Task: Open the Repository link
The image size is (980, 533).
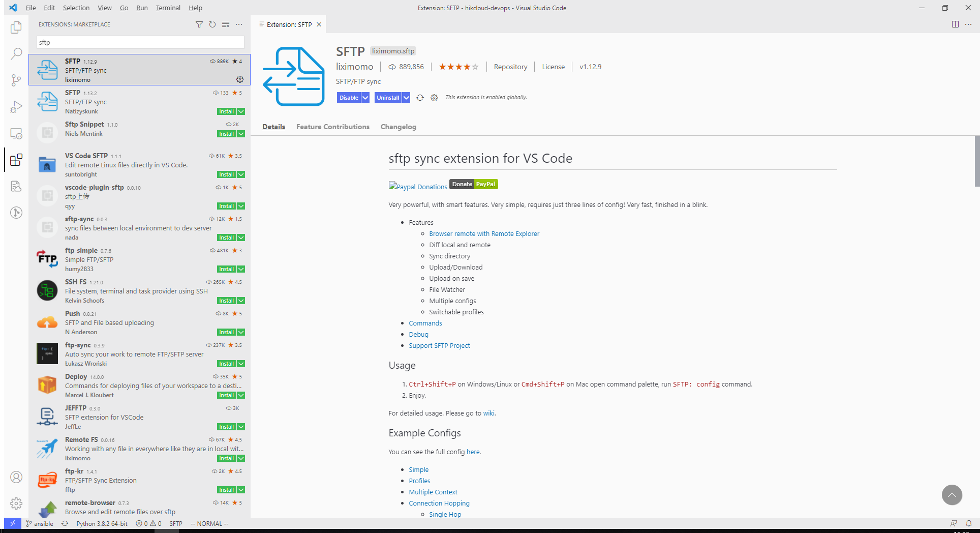Action: pos(510,67)
